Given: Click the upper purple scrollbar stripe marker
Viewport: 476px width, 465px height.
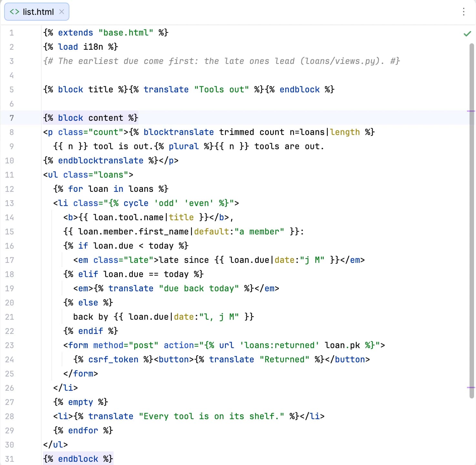Looking at the screenshot, I should [471, 111].
